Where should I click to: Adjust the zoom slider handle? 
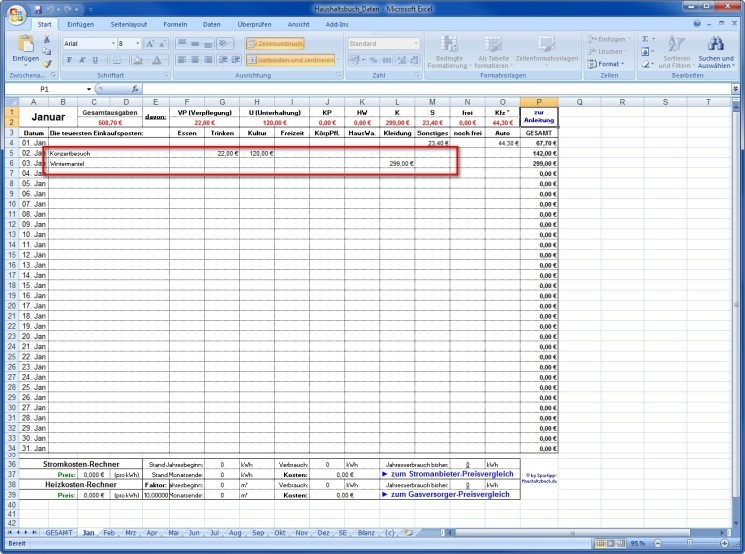689,543
